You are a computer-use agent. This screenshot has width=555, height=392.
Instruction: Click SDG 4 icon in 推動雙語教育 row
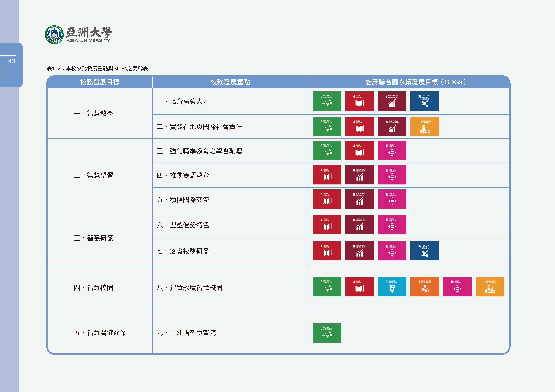click(x=327, y=175)
